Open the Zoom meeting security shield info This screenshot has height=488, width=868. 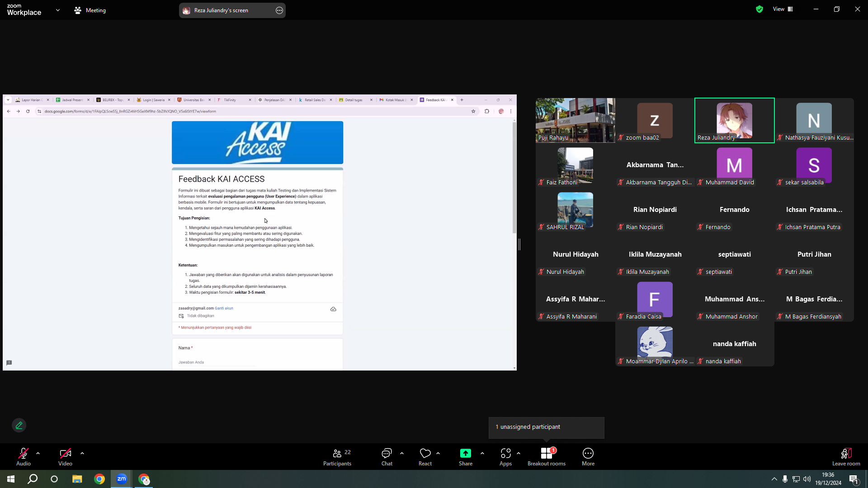759,9
